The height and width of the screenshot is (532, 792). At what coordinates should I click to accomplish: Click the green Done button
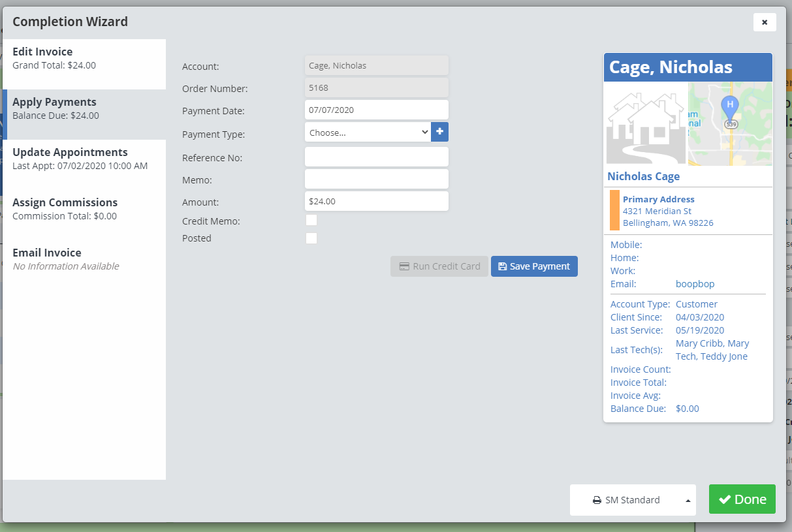pyautogui.click(x=742, y=499)
